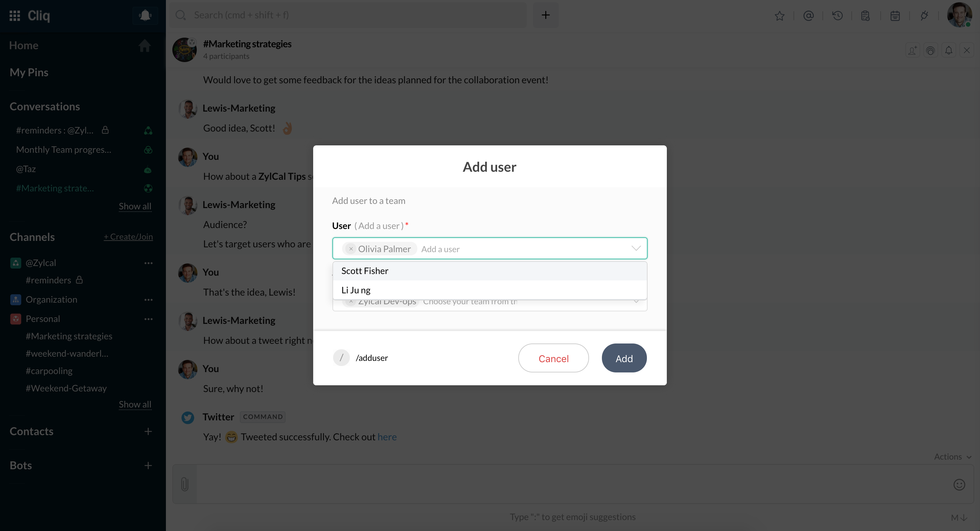Open profile avatar in top right
The width and height of the screenshot is (980, 531).
959,15
